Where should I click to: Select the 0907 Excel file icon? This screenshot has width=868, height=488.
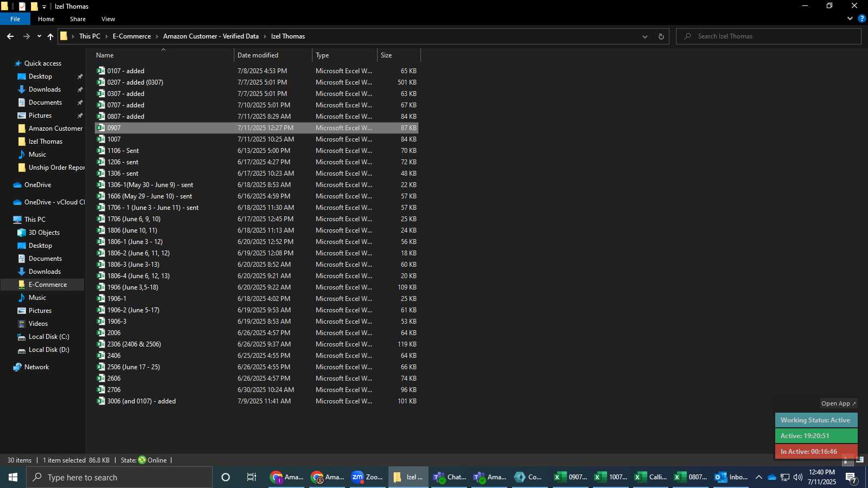101,128
